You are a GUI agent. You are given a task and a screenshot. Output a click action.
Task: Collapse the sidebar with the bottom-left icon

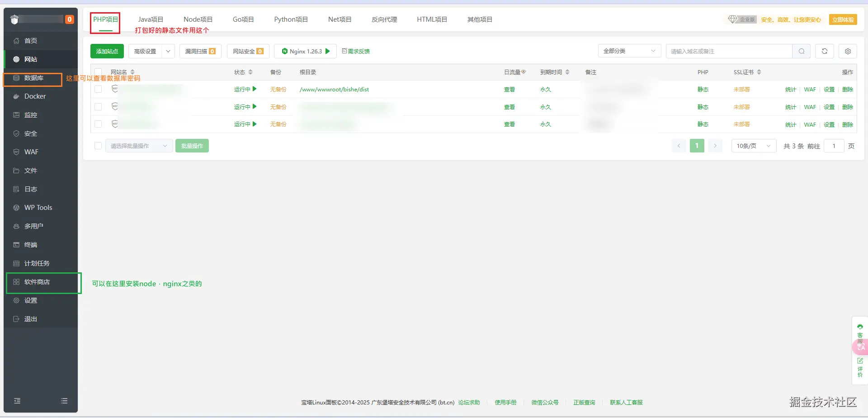pyautogui.click(x=17, y=401)
